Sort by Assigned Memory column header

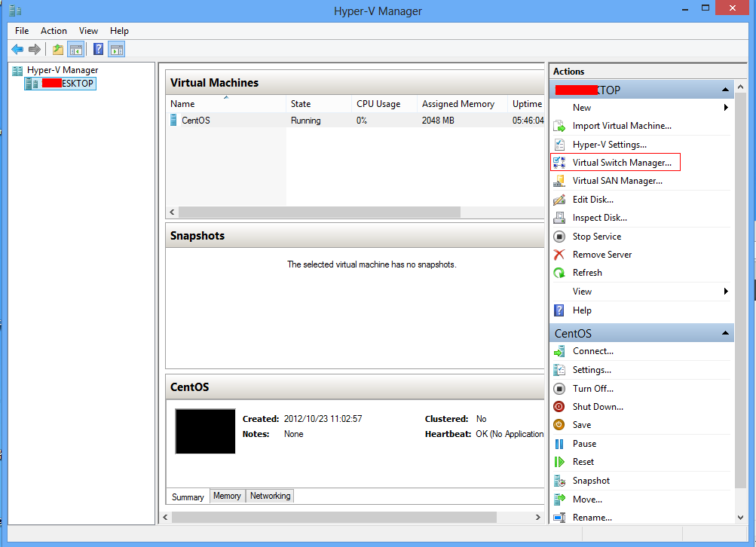pyautogui.click(x=462, y=104)
